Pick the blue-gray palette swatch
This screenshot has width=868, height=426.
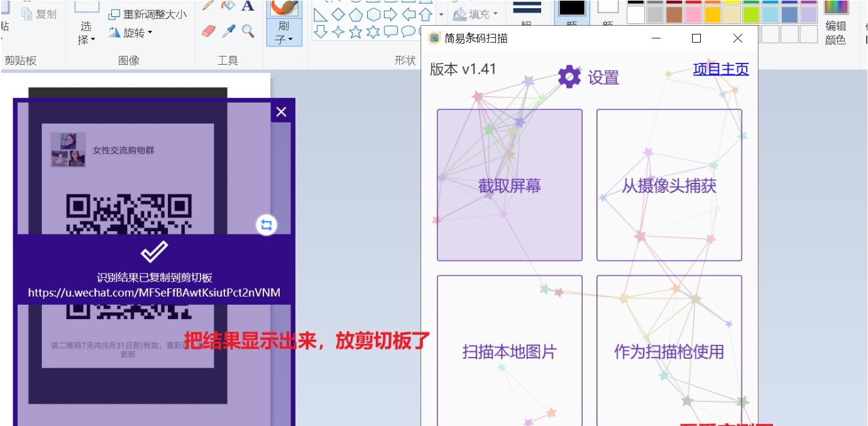[790, 14]
